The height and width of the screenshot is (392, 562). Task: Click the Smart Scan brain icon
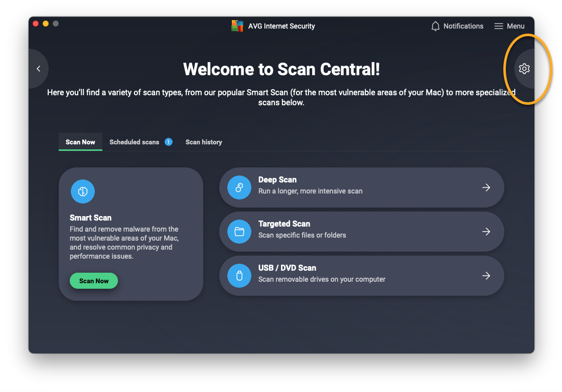tap(83, 191)
